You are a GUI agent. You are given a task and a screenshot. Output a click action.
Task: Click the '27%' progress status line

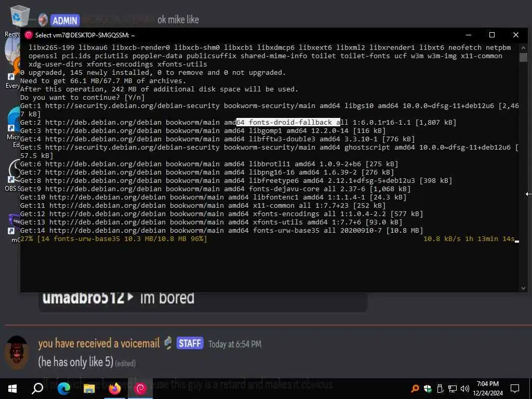114,239
